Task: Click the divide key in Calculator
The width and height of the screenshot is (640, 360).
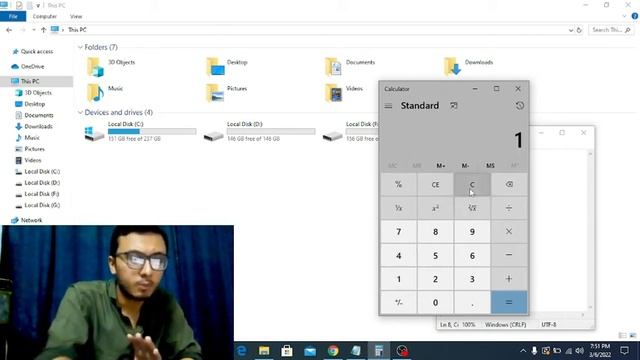Action: click(509, 208)
